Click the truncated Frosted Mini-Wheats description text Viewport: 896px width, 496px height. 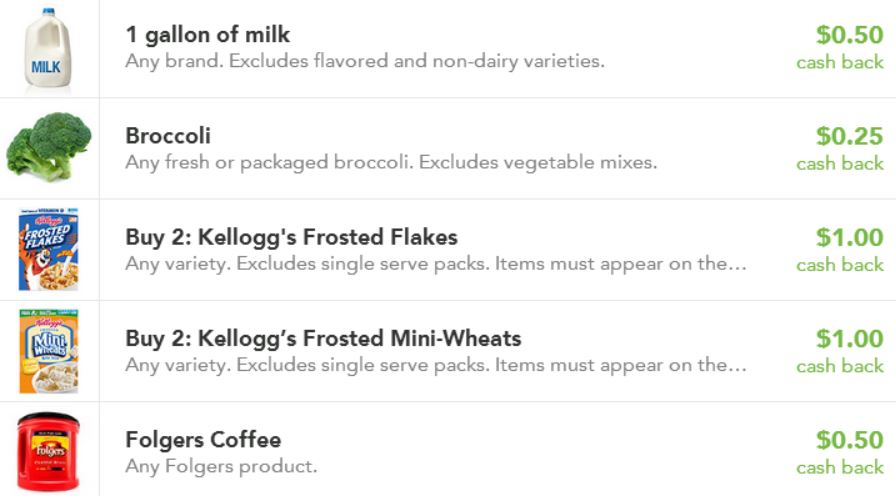coord(435,366)
